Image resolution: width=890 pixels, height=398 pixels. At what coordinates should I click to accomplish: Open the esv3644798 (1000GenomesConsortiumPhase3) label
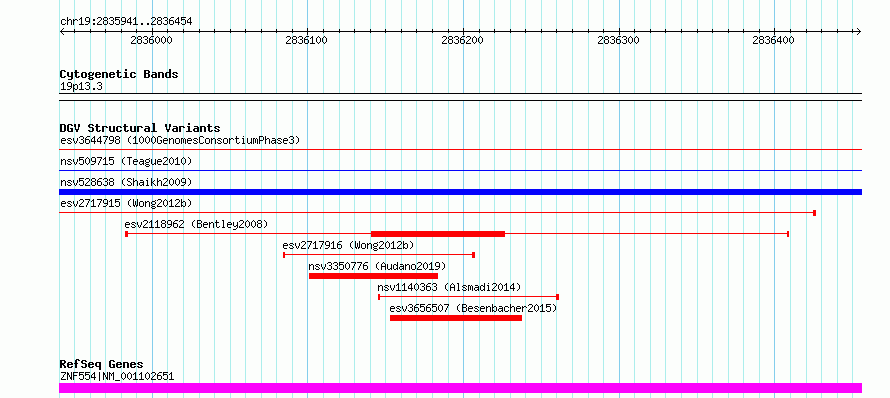tap(180, 140)
